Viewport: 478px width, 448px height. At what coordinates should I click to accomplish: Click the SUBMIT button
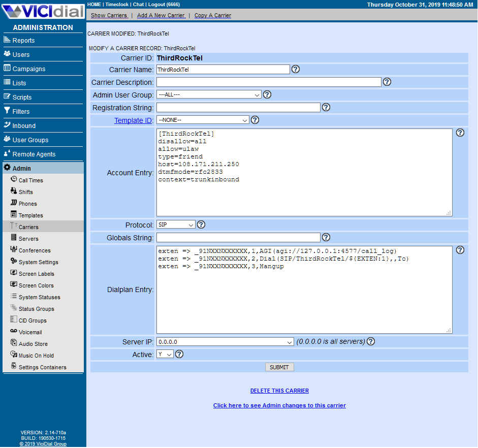[279, 367]
